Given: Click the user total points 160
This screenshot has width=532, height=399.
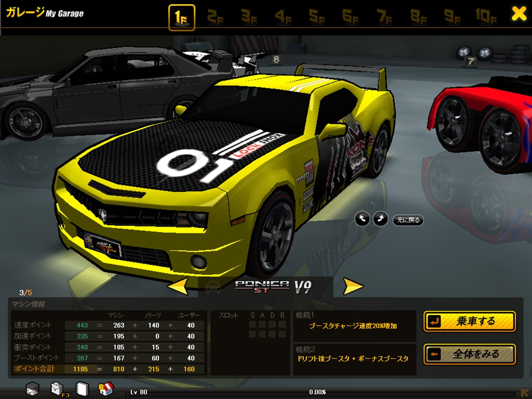Looking at the screenshot, I should (x=189, y=369).
